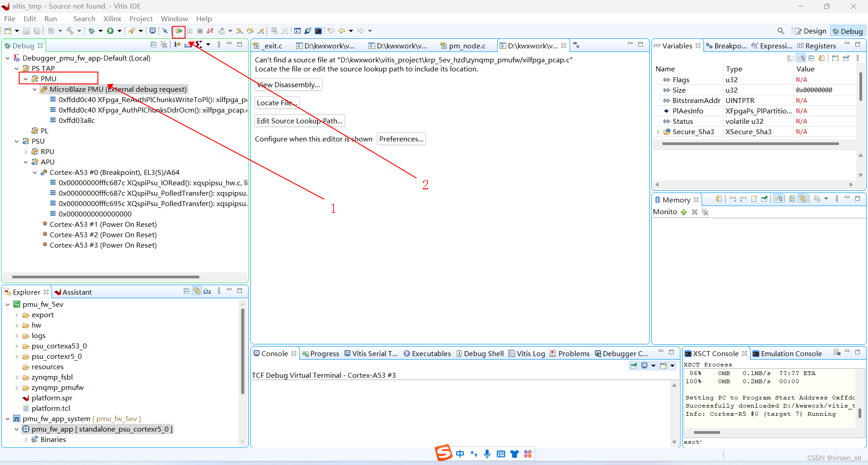
Task: Toggle Pin Console in the console toolbar
Action: 633,366
